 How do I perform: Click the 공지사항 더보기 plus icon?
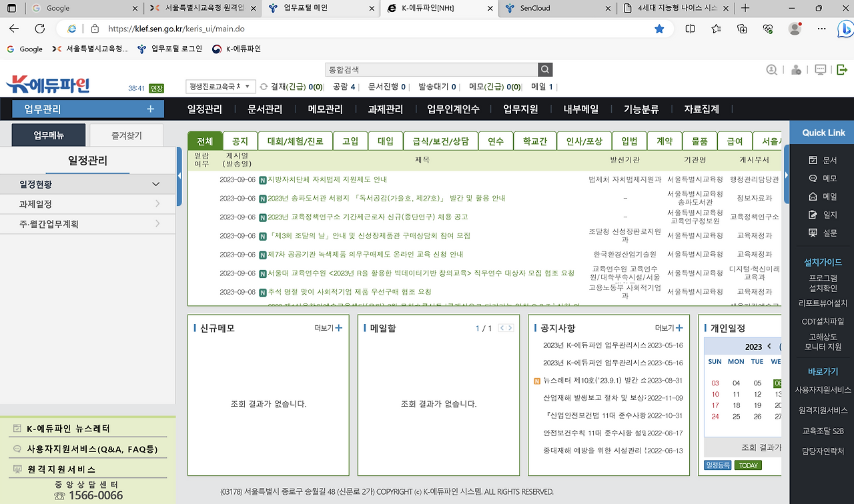pyautogui.click(x=679, y=328)
